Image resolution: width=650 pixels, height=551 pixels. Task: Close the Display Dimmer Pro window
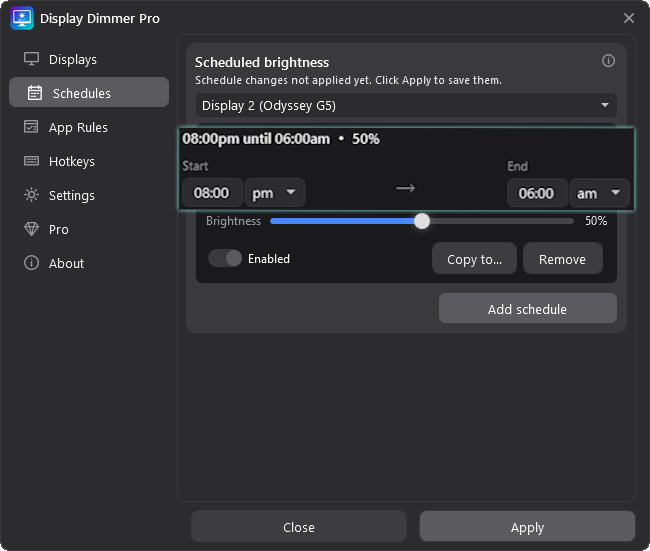click(629, 18)
